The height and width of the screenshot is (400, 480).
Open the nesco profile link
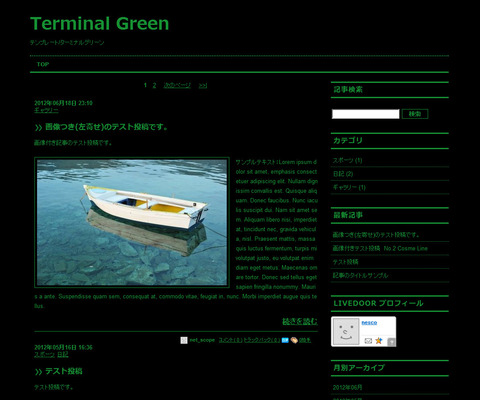369,322
